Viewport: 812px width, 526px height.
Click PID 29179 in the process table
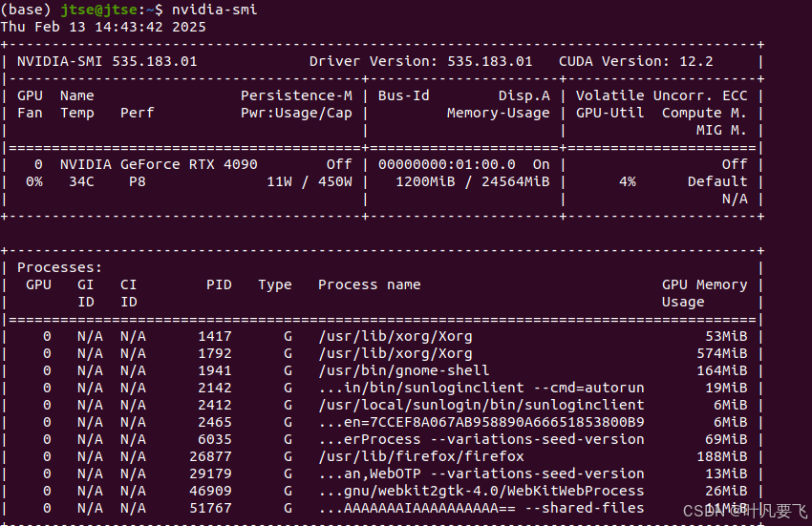(210, 473)
